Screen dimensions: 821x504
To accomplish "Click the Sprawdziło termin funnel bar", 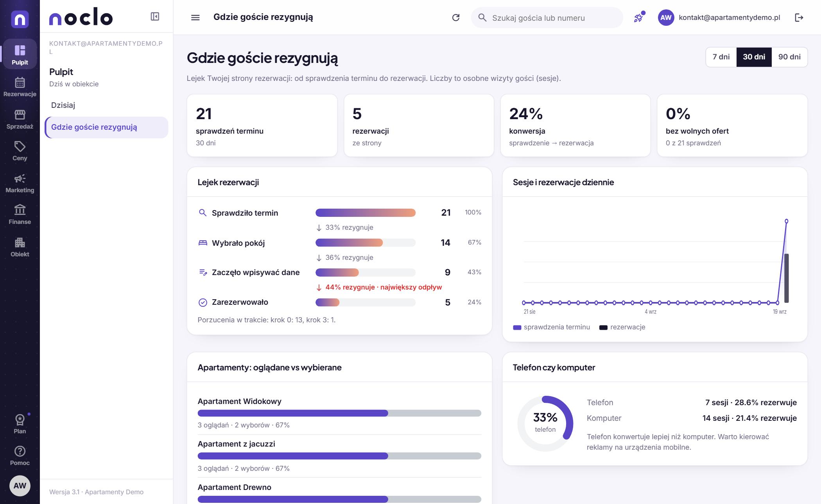I will point(365,213).
